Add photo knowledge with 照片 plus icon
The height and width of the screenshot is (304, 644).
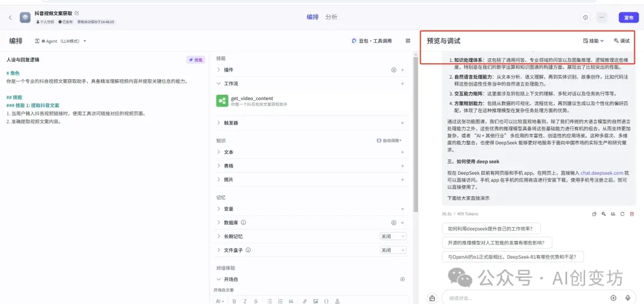(x=402, y=179)
